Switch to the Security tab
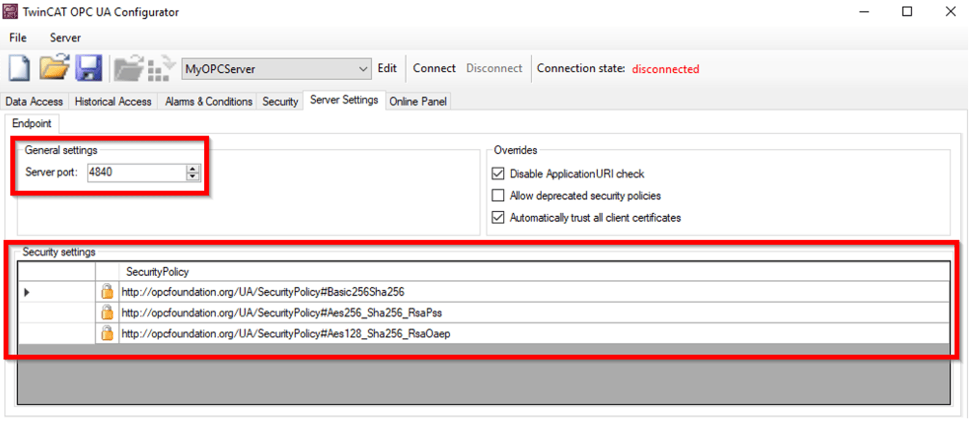Screen dimensions: 980x428 pyautogui.click(x=280, y=102)
